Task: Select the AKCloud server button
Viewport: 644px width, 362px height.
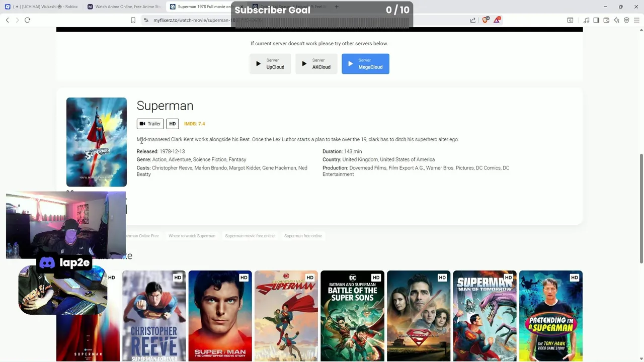Action: click(316, 64)
